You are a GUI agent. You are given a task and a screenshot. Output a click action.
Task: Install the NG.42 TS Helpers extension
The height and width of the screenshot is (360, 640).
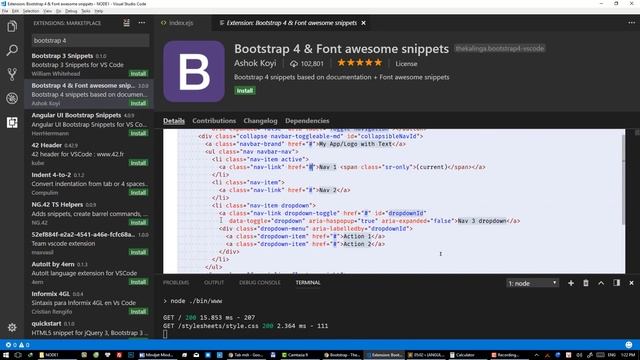tap(138, 222)
